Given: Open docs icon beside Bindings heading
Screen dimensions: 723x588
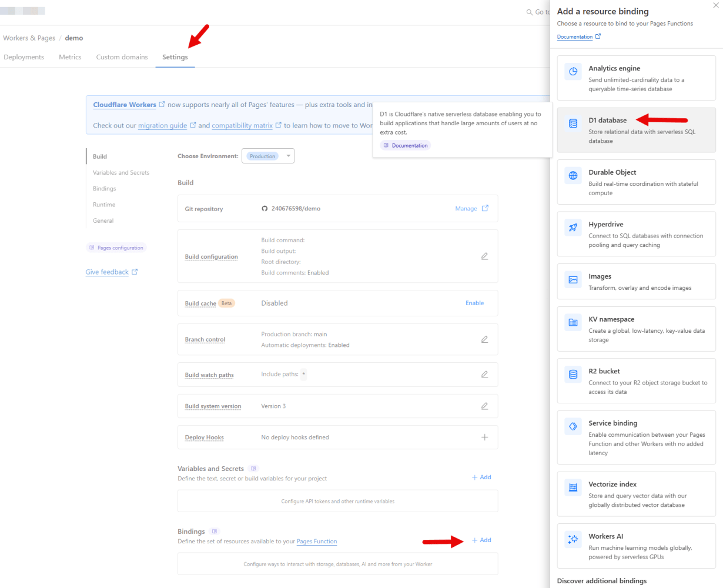Looking at the screenshot, I should (x=215, y=532).
